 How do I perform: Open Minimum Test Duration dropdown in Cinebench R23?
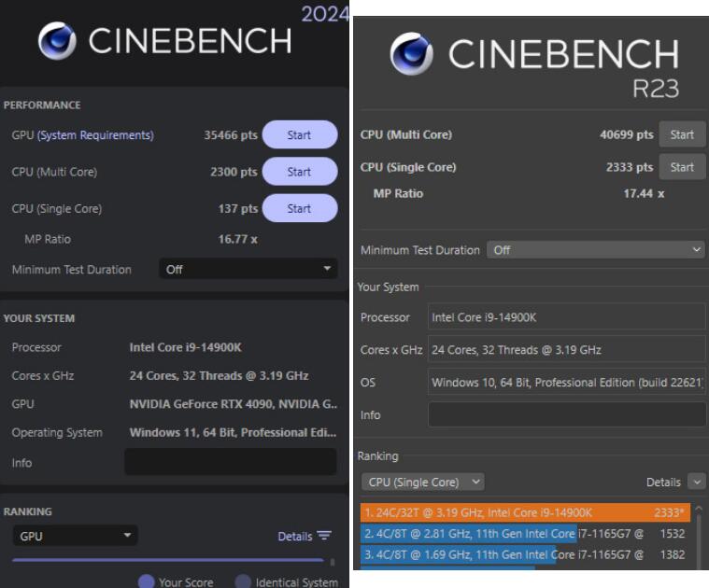point(596,250)
